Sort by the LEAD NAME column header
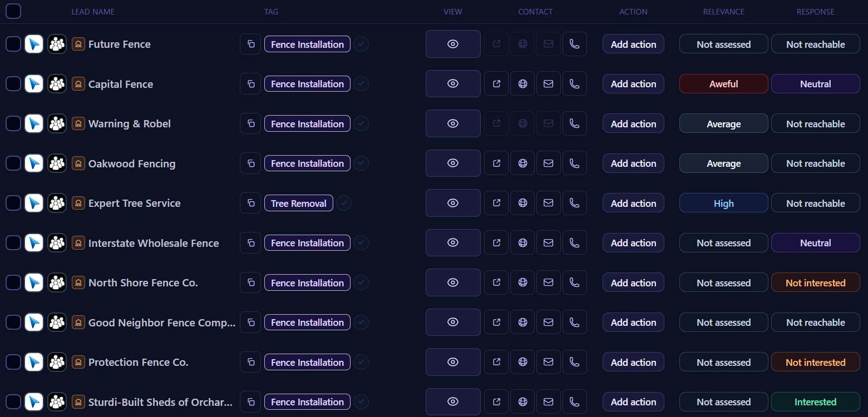This screenshot has height=417, width=868. click(x=93, y=12)
